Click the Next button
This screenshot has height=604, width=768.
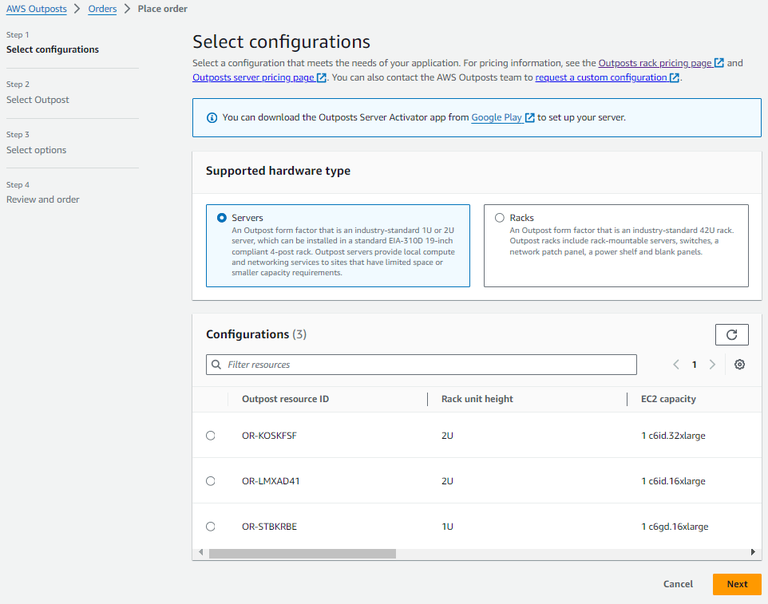(x=737, y=584)
